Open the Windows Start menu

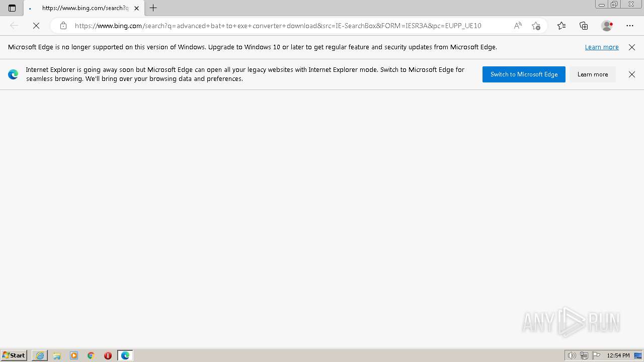coord(14,355)
